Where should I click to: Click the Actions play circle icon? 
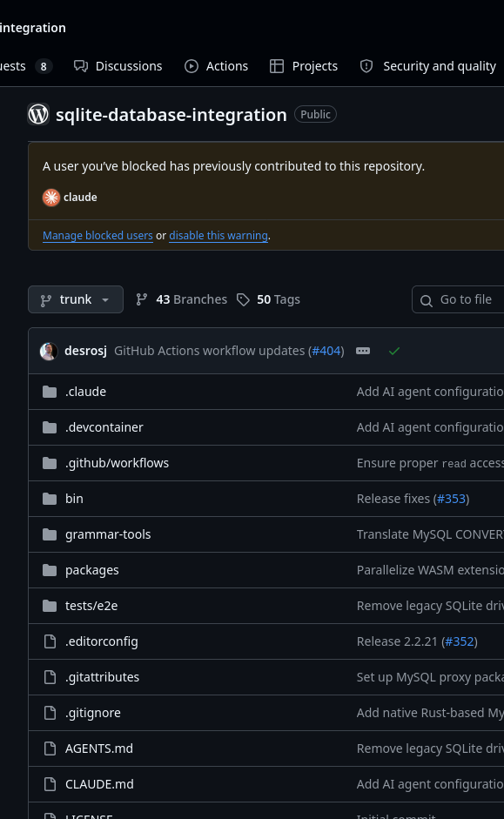tap(192, 66)
